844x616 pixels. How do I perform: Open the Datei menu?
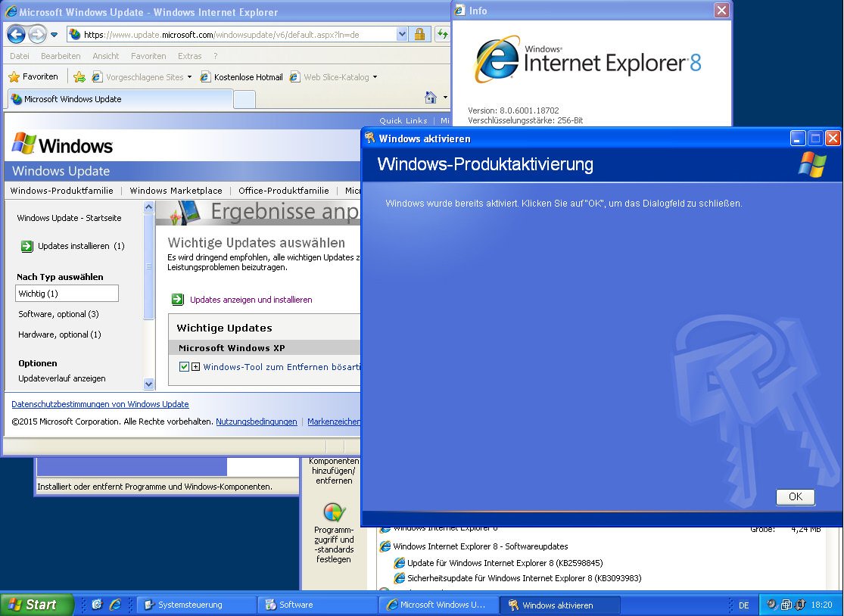tap(20, 56)
